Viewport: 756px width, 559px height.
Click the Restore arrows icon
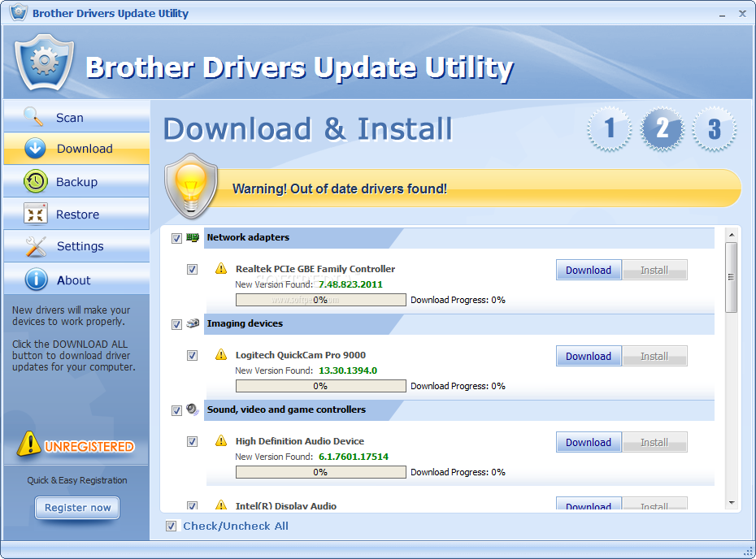35,214
